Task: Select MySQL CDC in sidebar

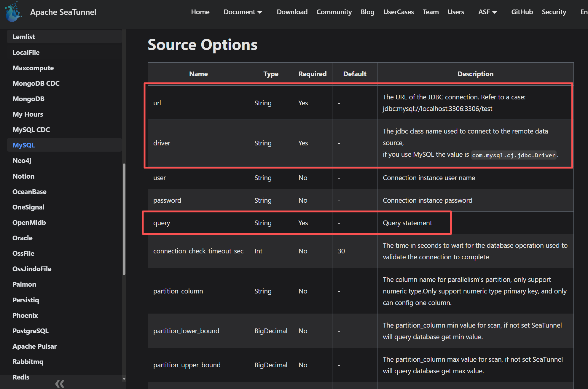Action: 31,130
